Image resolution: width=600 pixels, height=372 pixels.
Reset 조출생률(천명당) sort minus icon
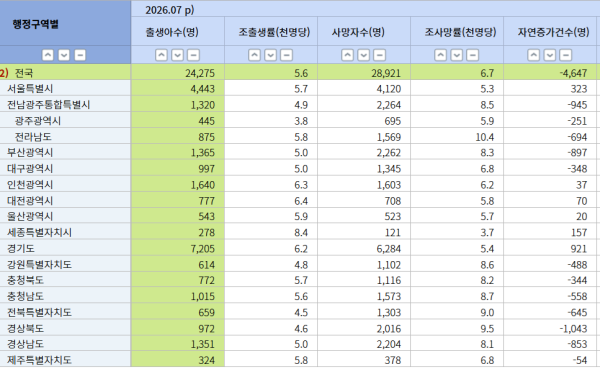coord(286,55)
